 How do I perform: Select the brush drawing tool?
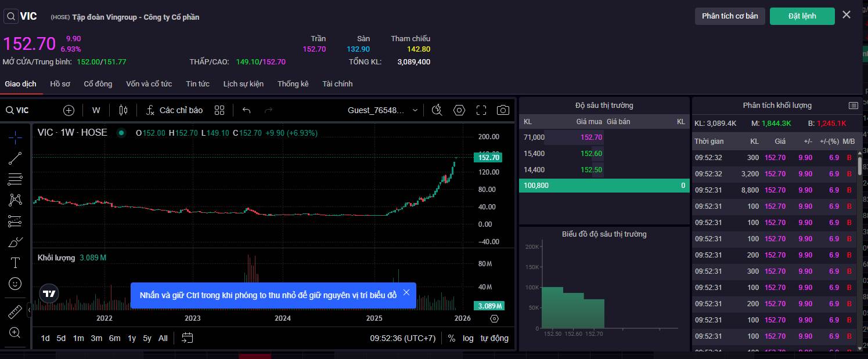pyautogui.click(x=16, y=241)
